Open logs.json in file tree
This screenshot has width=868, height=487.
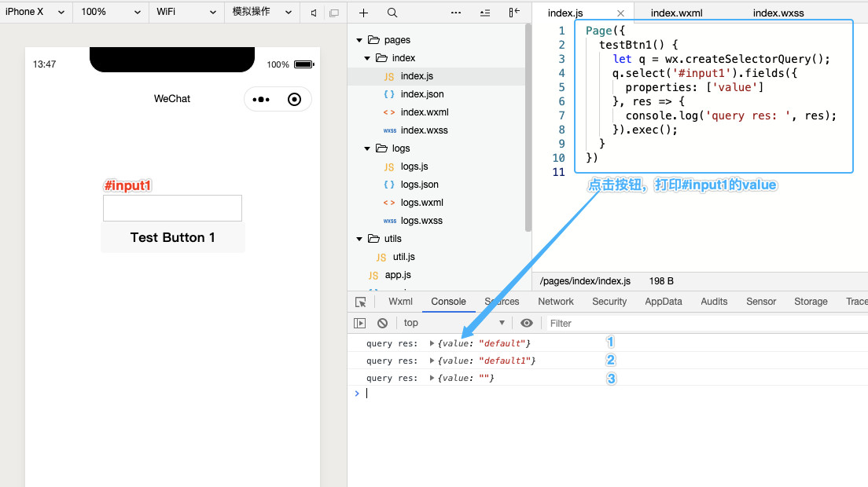(x=419, y=185)
